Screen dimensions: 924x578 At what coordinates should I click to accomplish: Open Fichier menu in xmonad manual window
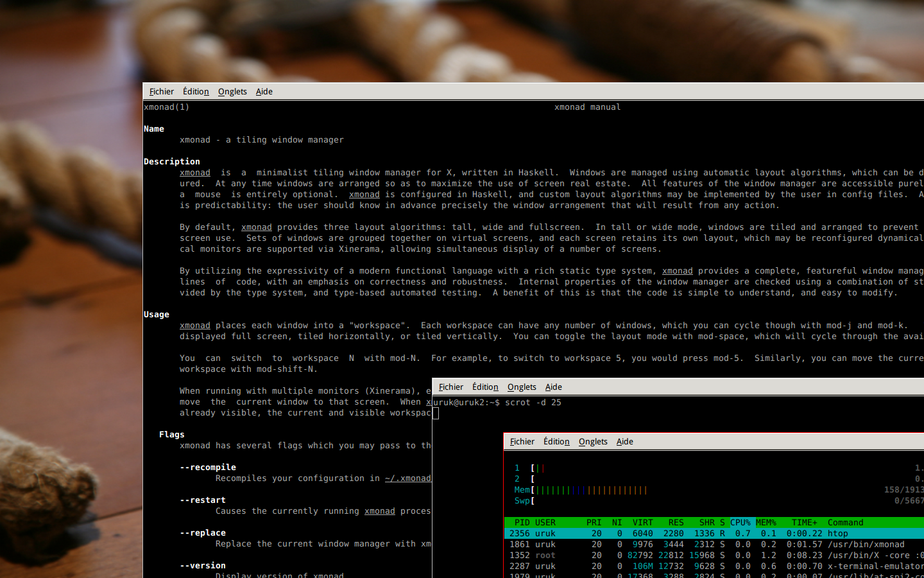click(x=162, y=91)
